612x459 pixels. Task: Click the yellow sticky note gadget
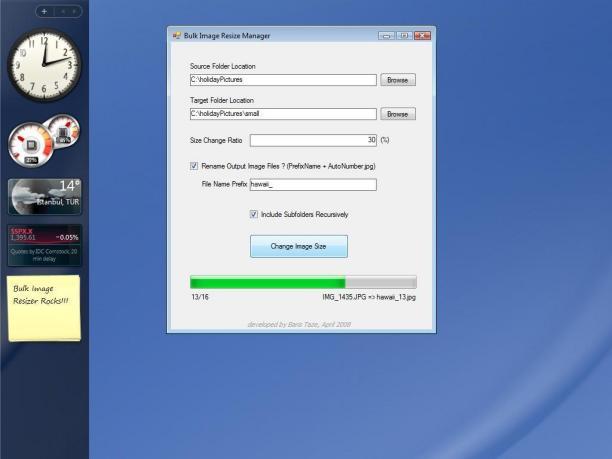point(44,308)
